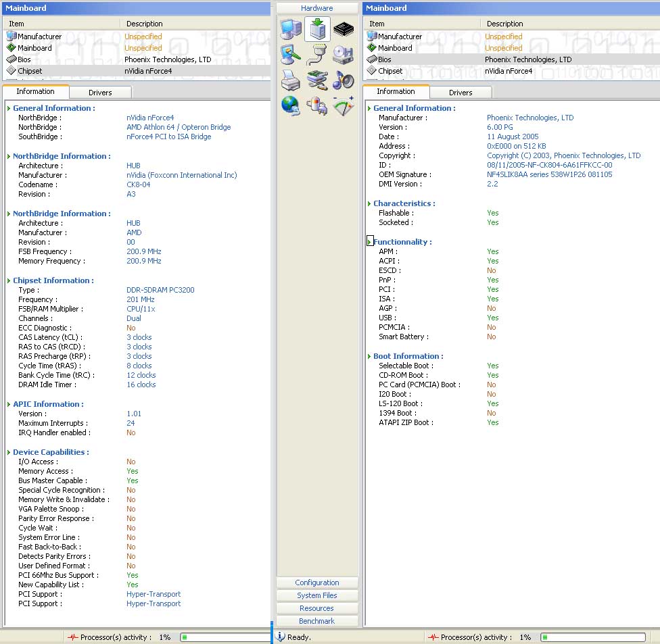Click the Ready info icon in status bar
Viewport: 660px width, 644px height.
click(281, 637)
